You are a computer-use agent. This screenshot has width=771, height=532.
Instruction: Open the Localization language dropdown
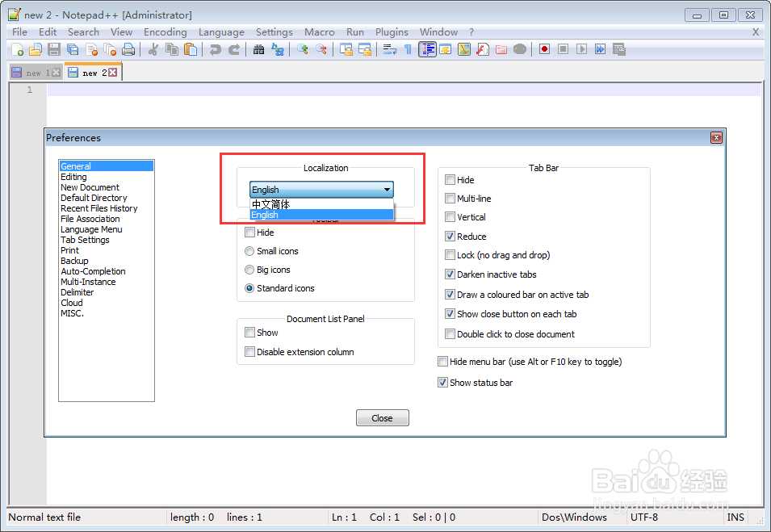[x=321, y=189]
